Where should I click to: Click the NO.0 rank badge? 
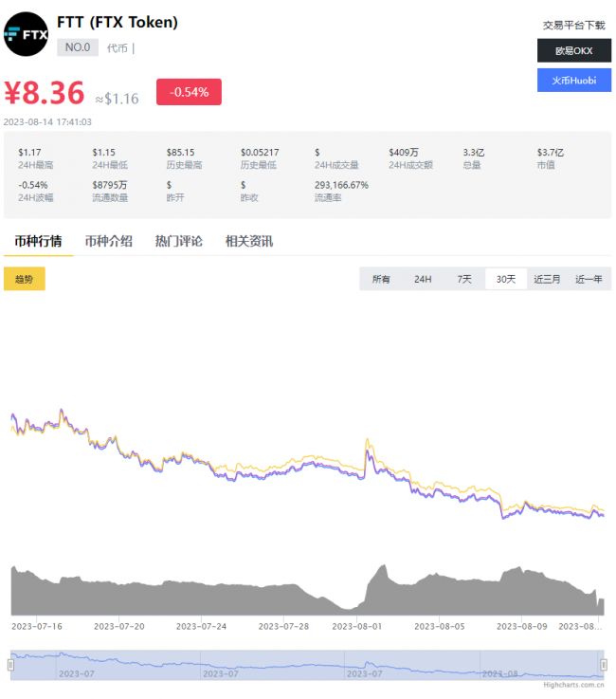pyautogui.click(x=78, y=47)
